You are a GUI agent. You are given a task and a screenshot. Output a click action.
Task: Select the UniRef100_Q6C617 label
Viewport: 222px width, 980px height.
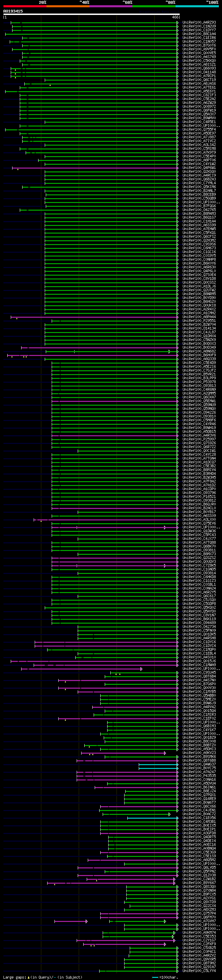[199, 596]
